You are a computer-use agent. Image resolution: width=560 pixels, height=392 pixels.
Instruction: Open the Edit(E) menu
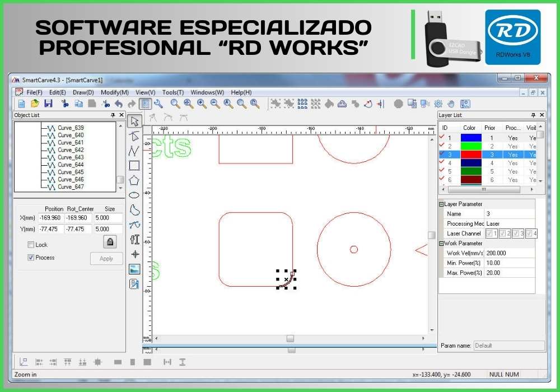tap(58, 92)
